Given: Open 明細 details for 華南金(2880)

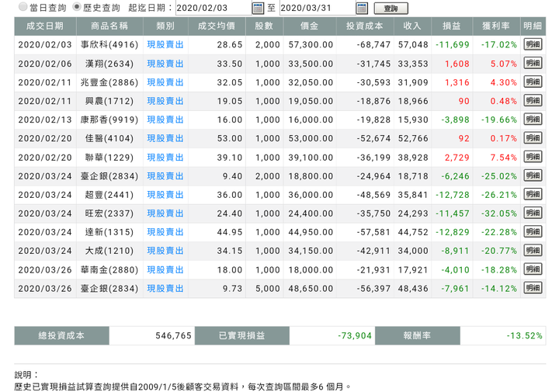Looking at the screenshot, I should coord(533,269).
